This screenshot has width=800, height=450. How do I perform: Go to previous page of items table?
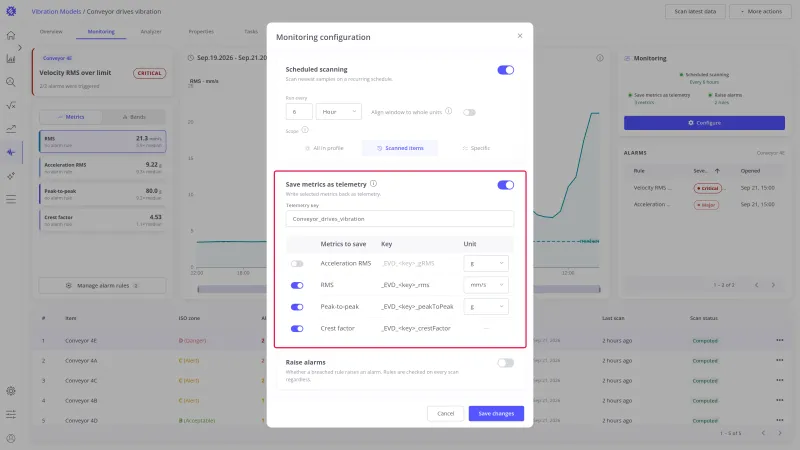pyautogui.click(x=763, y=433)
